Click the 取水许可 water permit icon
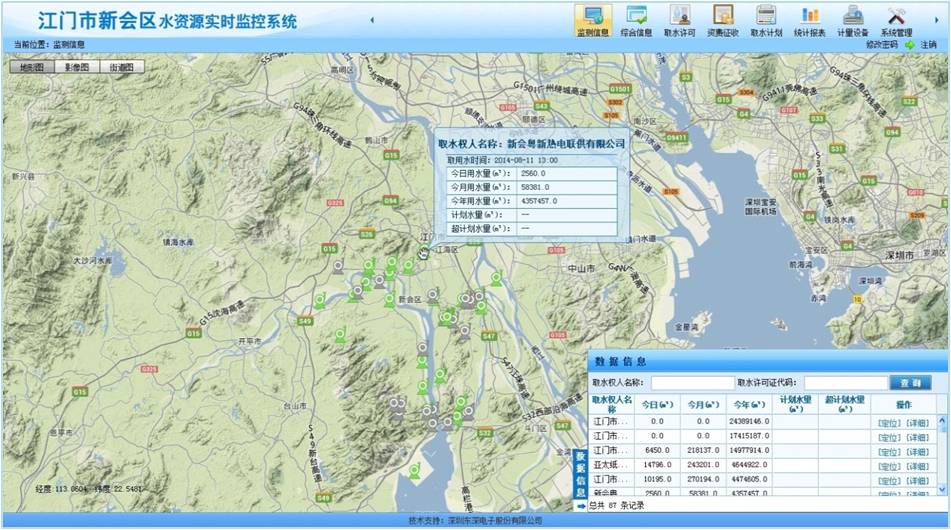This screenshot has width=951, height=530. pyautogui.click(x=679, y=20)
